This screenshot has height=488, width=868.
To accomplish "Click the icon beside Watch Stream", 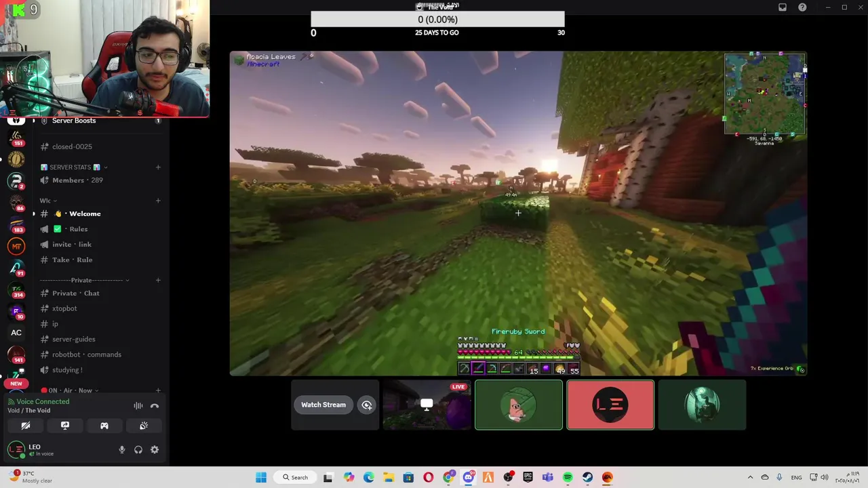I will (367, 405).
